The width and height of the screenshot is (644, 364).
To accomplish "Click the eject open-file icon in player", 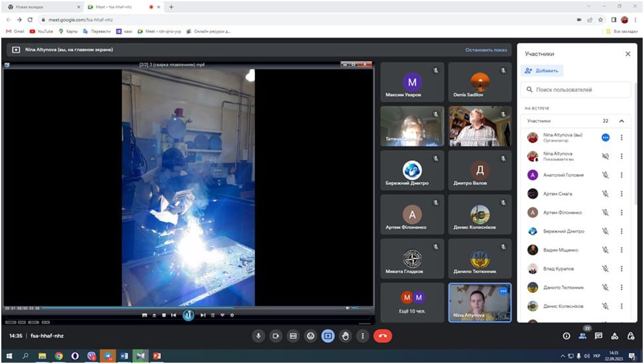I will click(x=154, y=315).
